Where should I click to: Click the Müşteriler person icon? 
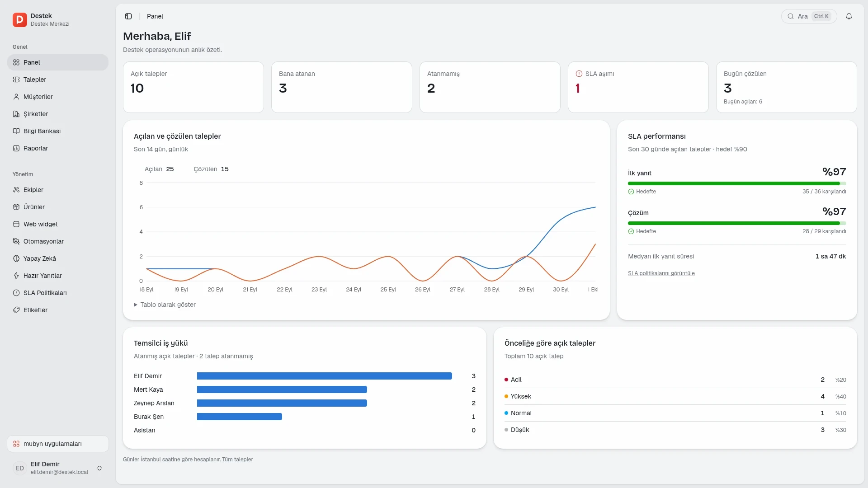pyautogui.click(x=16, y=97)
